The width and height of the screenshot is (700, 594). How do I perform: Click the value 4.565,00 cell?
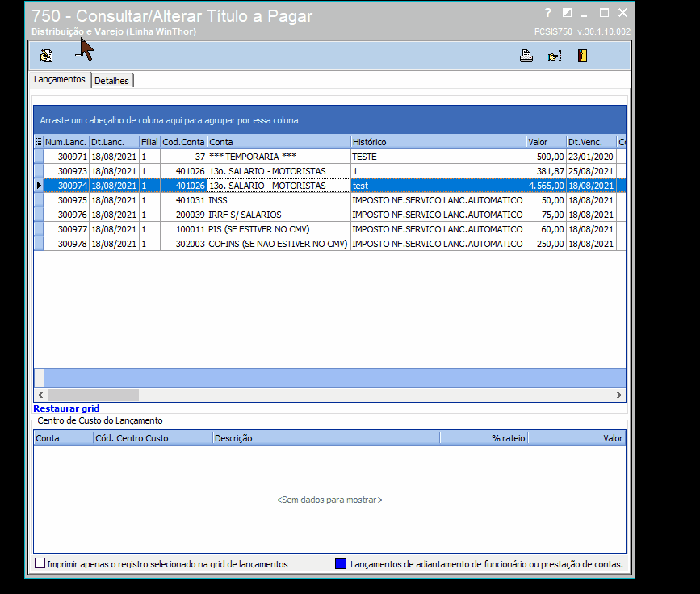pos(547,186)
